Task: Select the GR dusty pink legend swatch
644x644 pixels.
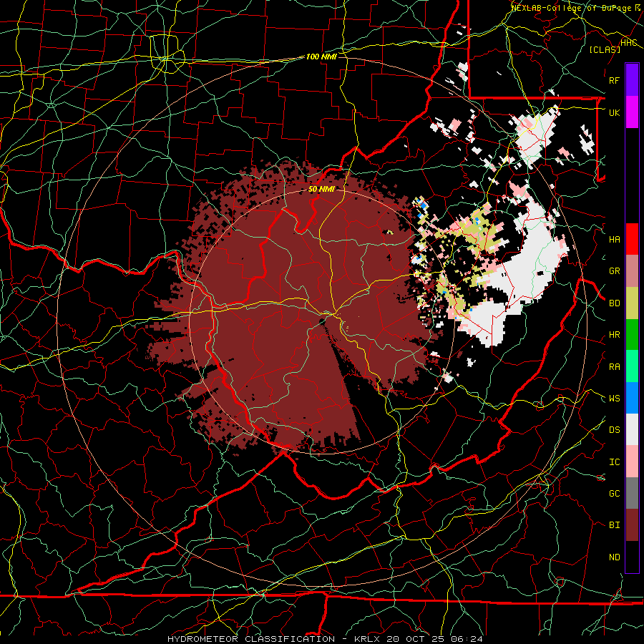Action: point(632,271)
